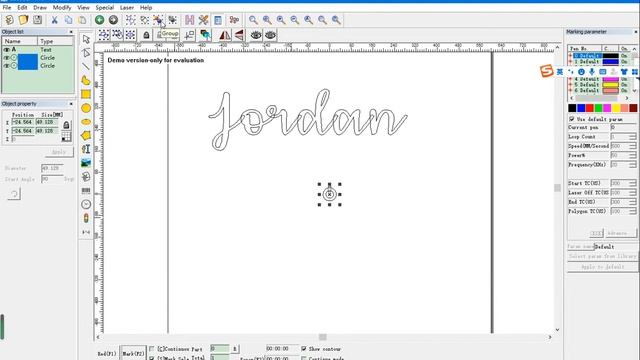Image resolution: width=640 pixels, height=360 pixels.
Task: Pick the green color swatch
Action: click(x=598, y=108)
